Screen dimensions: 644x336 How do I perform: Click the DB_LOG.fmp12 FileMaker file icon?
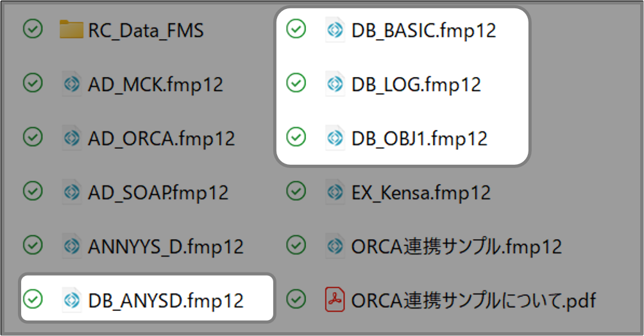tap(334, 83)
